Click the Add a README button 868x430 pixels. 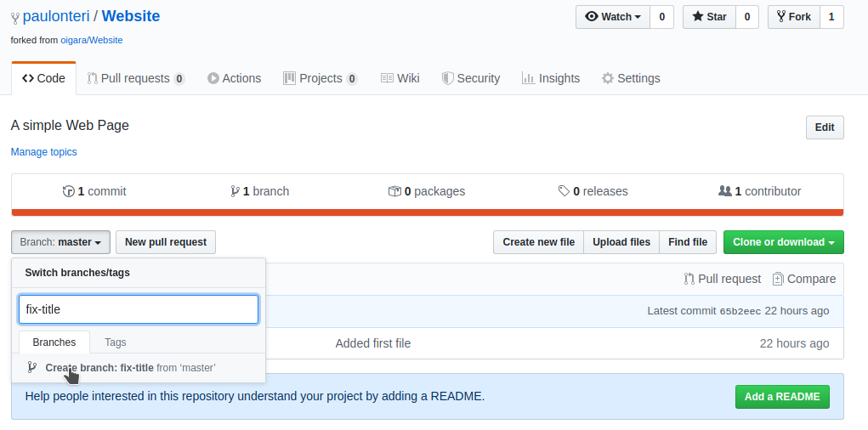tap(781, 397)
